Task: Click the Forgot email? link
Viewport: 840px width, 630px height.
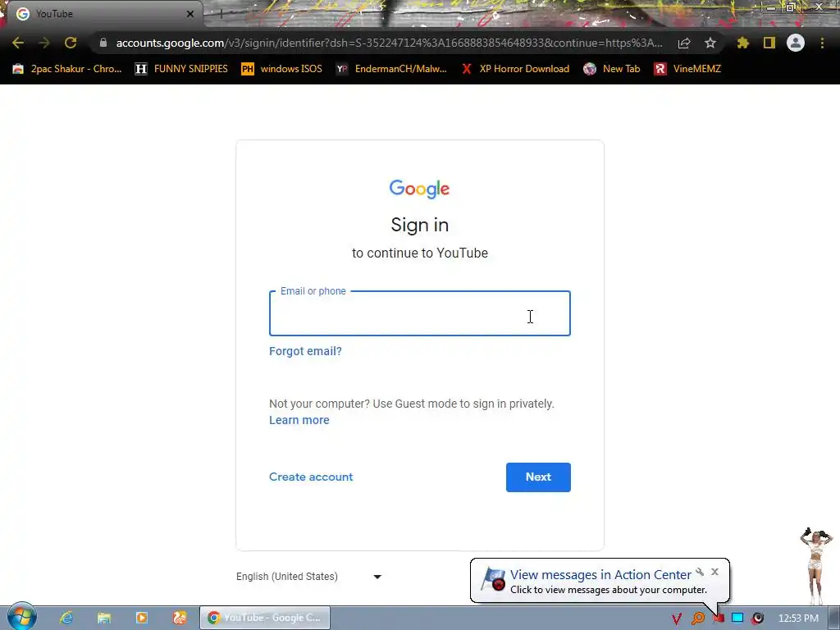Action: click(305, 351)
